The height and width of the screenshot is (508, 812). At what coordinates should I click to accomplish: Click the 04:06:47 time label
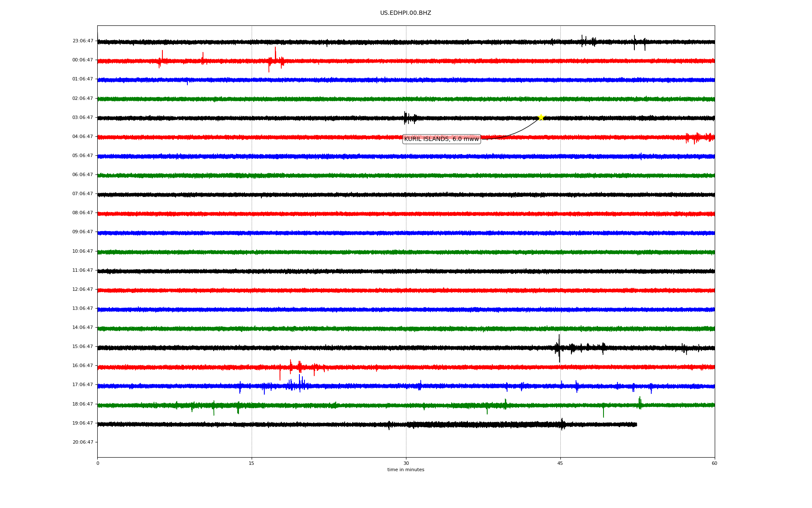click(x=83, y=137)
